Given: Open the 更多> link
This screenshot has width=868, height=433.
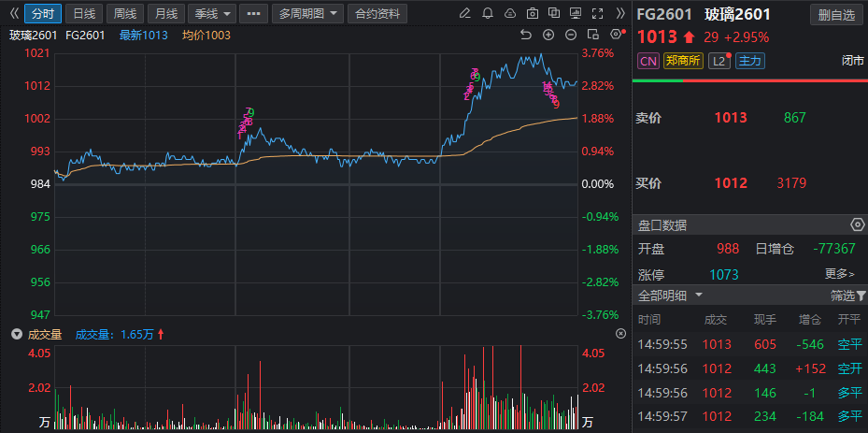Looking at the screenshot, I should coord(839,274).
